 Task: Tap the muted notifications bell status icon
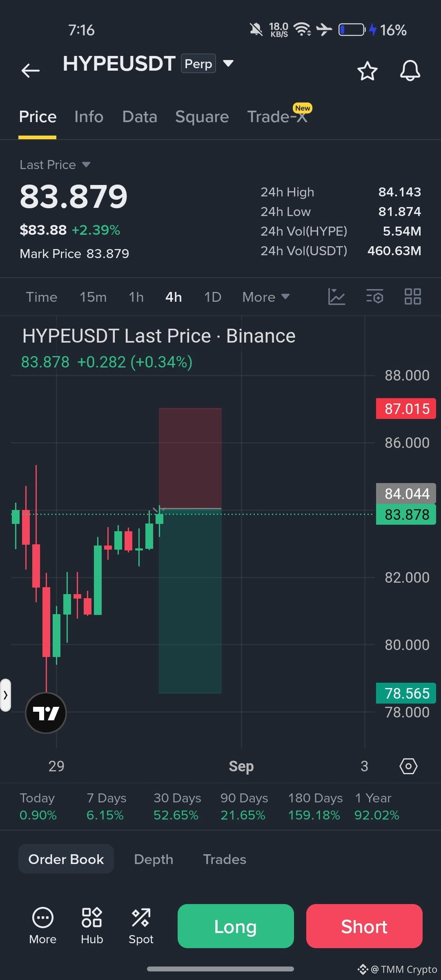[x=256, y=29]
